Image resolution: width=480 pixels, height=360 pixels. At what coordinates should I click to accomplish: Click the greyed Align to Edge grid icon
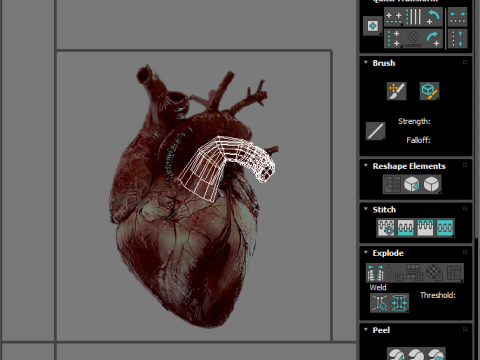[x=414, y=39]
